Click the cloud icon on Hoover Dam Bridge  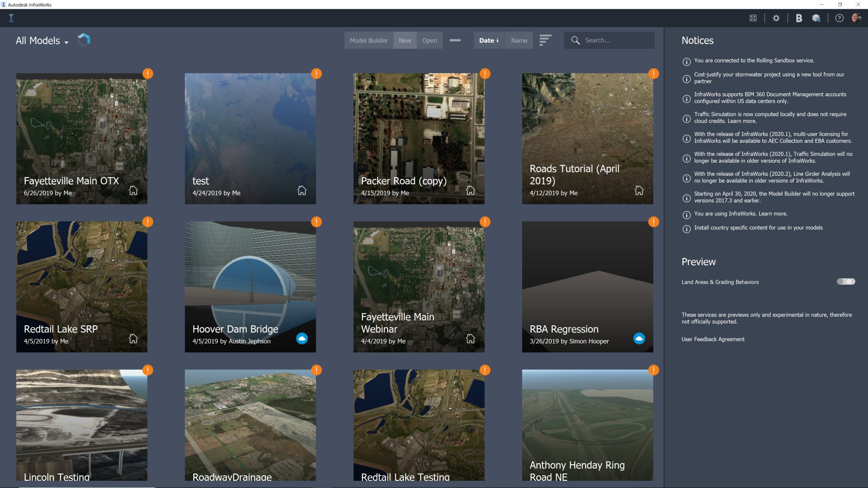point(302,338)
